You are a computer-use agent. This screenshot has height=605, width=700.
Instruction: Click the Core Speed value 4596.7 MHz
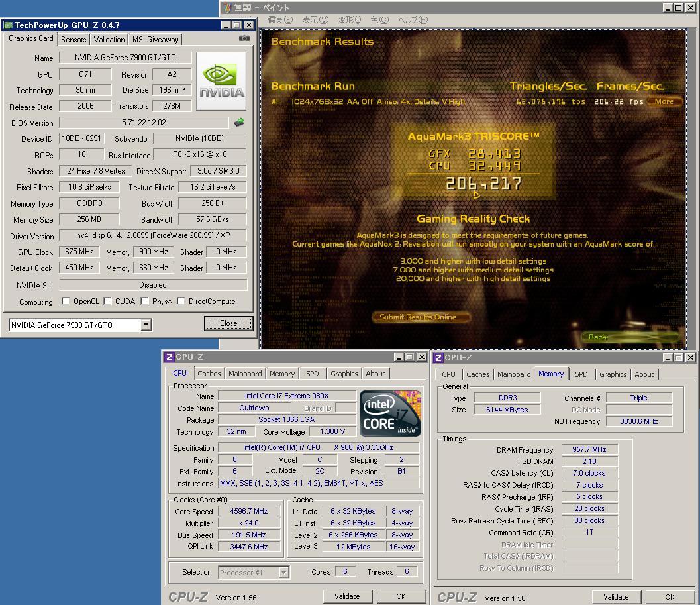248,511
